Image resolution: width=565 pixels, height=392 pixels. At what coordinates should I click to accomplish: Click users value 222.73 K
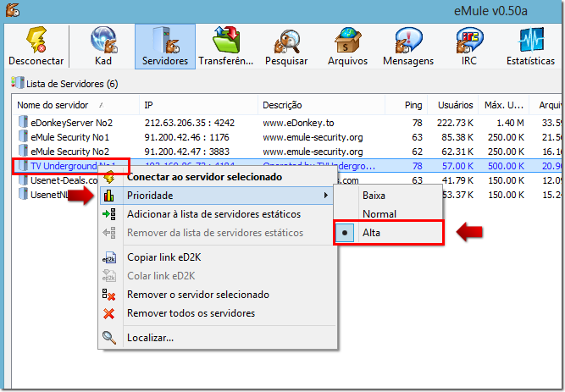coord(455,123)
